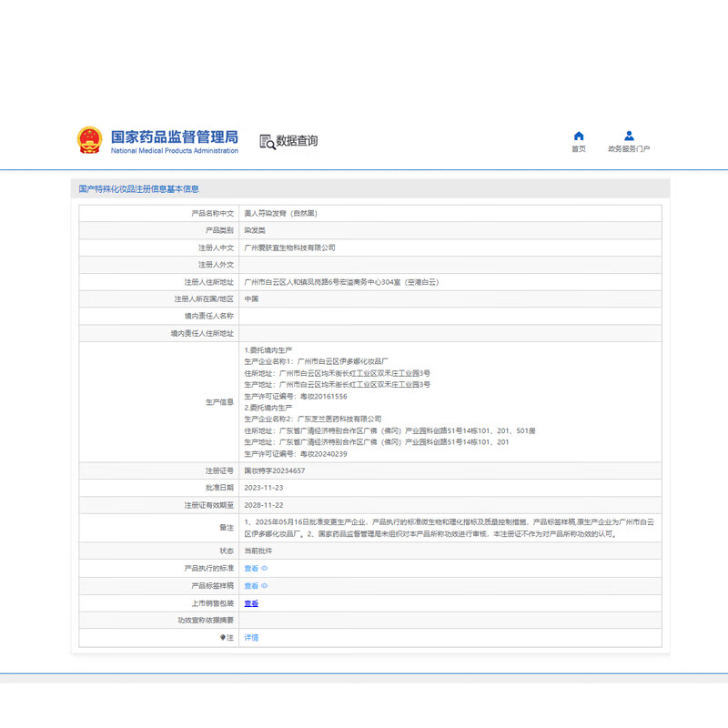Click the 数据查询 heading text
This screenshot has width=728, height=728.
click(298, 141)
